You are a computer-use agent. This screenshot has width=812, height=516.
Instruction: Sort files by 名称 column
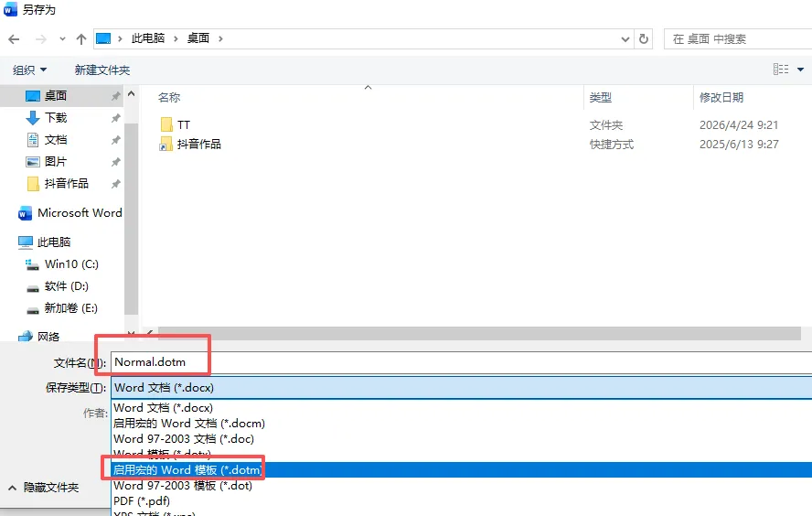(x=169, y=97)
